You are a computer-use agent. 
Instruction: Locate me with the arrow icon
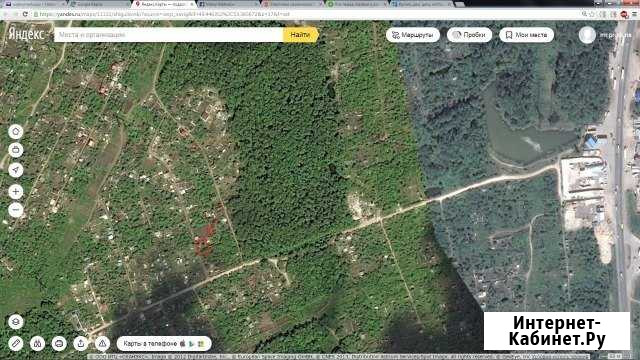point(16,170)
